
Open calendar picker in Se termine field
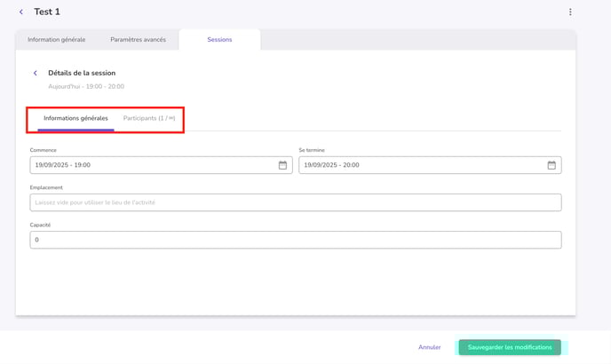click(551, 165)
